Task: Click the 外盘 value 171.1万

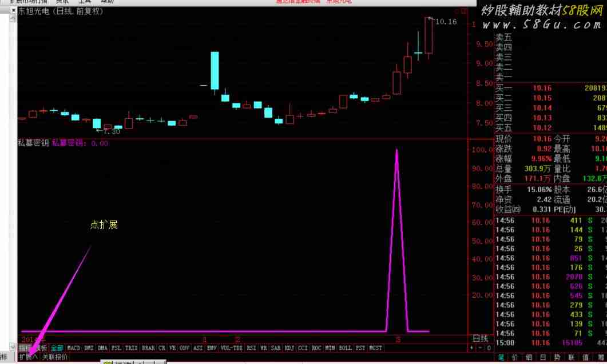Action: 537,179
